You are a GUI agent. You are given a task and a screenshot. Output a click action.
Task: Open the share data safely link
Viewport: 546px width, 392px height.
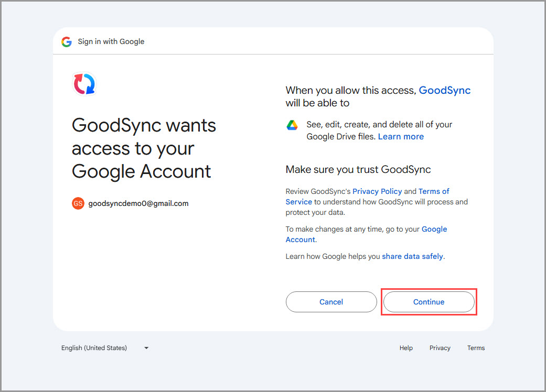[x=412, y=256]
